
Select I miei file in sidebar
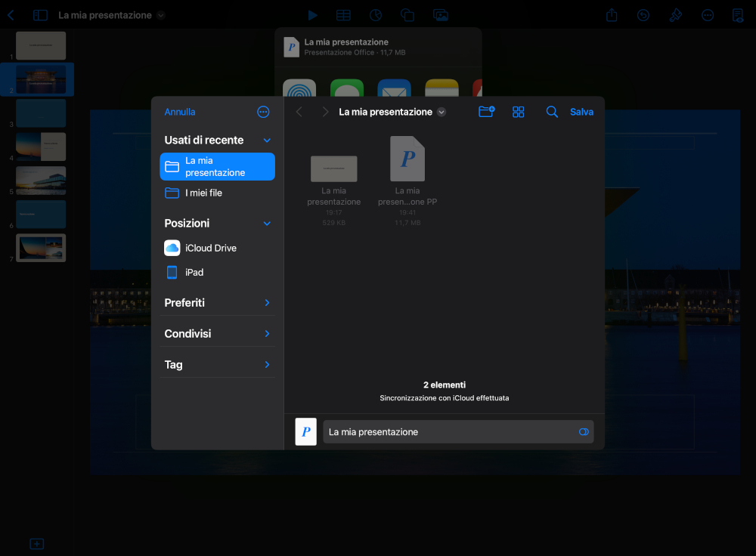pos(203,193)
